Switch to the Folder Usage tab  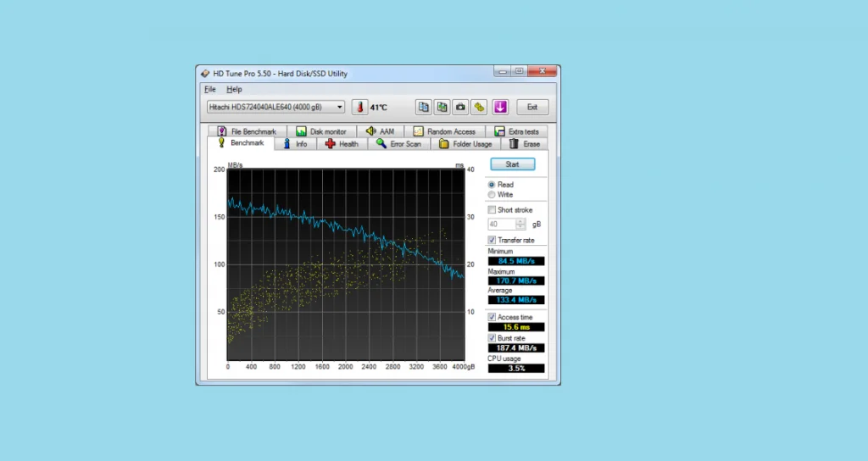[x=465, y=144]
